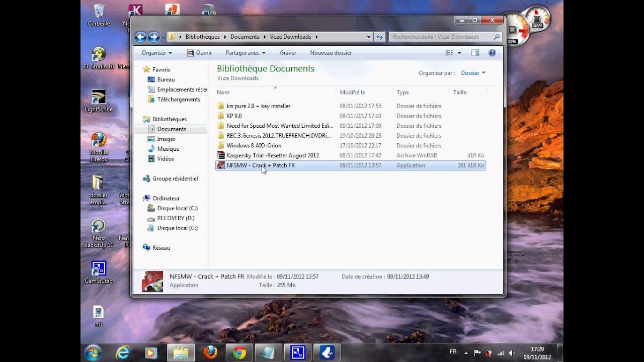The width and height of the screenshot is (644, 362).
Task: Open the Organiser par Dossier dropdown
Action: (x=473, y=73)
